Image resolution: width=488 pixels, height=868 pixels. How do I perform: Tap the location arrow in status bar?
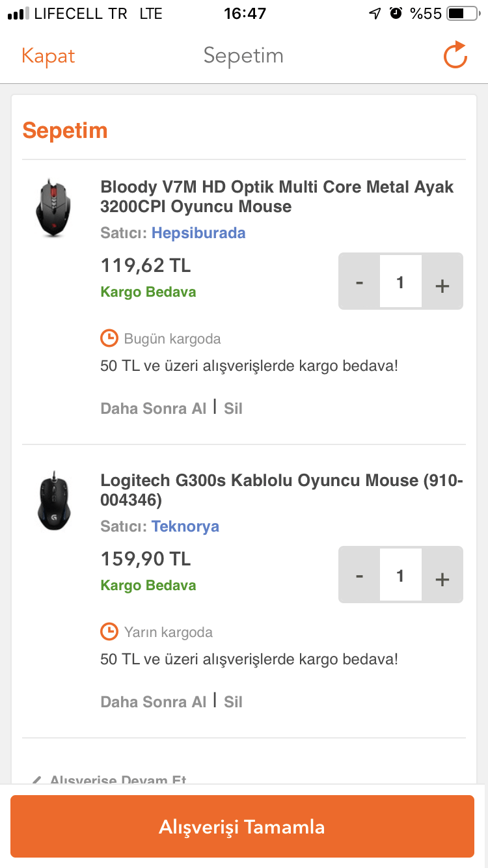point(375,14)
